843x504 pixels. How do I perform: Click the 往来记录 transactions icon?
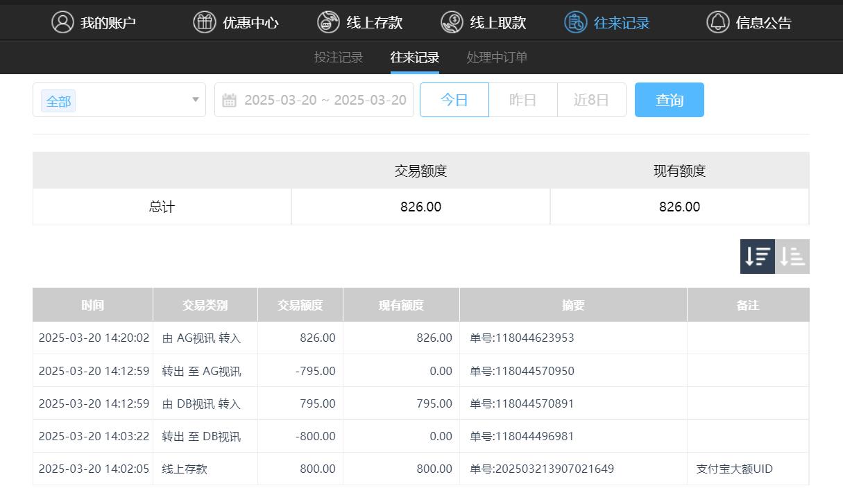point(575,21)
